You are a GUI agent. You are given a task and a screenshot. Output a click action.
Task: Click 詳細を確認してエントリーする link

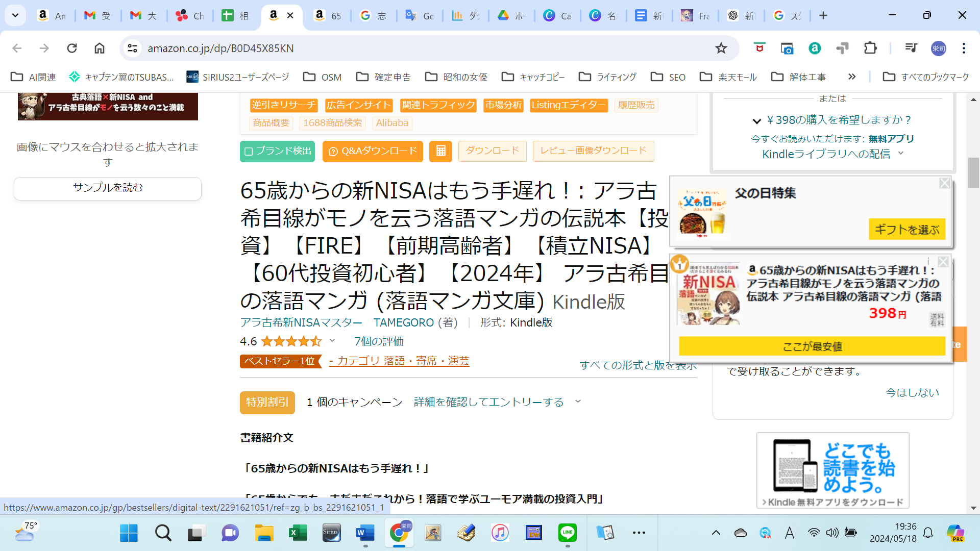pos(488,402)
